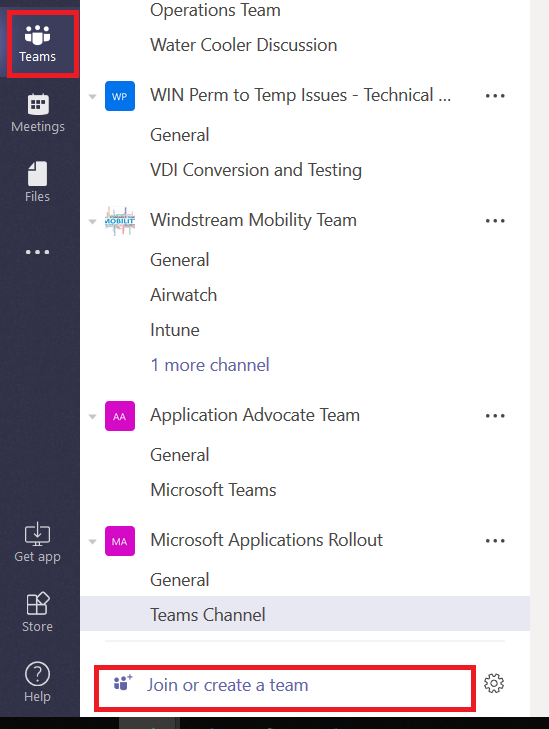Image resolution: width=549 pixels, height=729 pixels.
Task: Select the Airwatch channel
Action: tap(184, 295)
